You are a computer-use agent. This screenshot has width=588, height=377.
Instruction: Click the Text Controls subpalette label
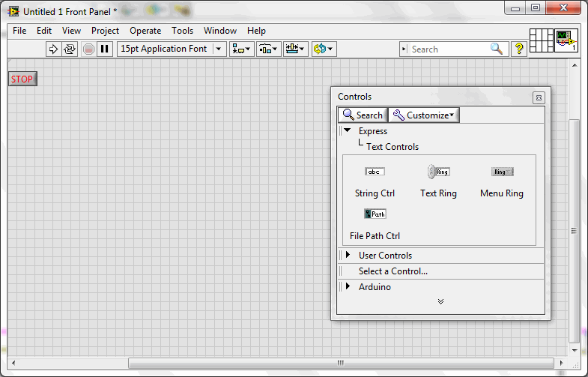[392, 147]
